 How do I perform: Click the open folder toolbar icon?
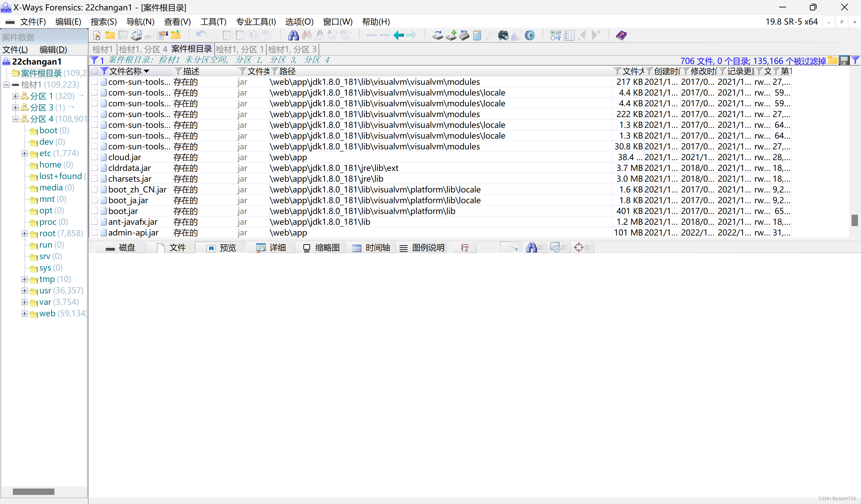point(110,35)
